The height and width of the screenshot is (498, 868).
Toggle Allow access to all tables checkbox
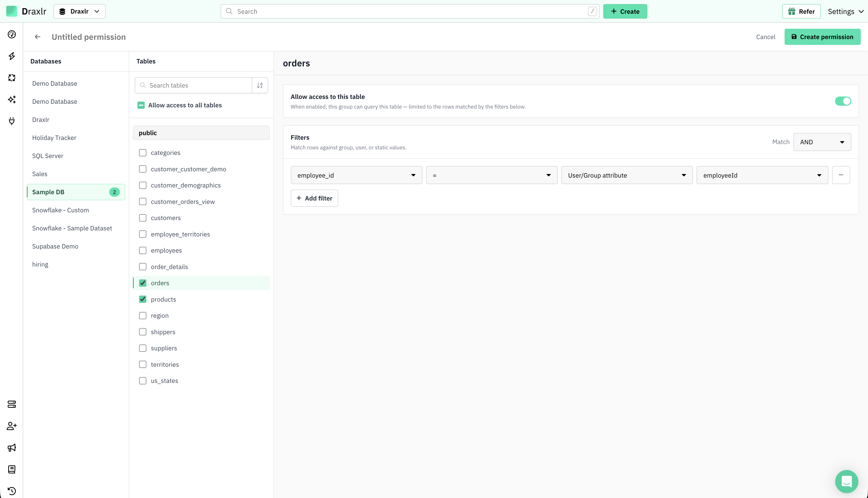[x=141, y=105]
